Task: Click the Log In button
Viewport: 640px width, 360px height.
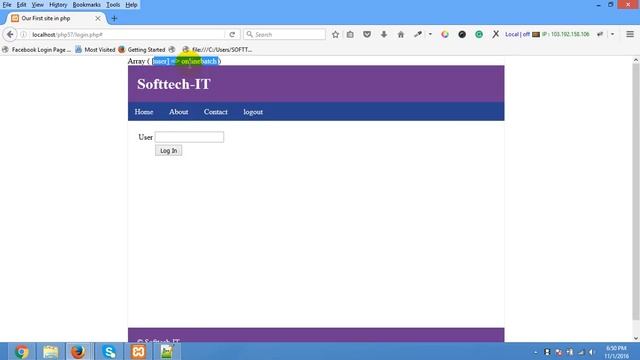Action: (169, 151)
